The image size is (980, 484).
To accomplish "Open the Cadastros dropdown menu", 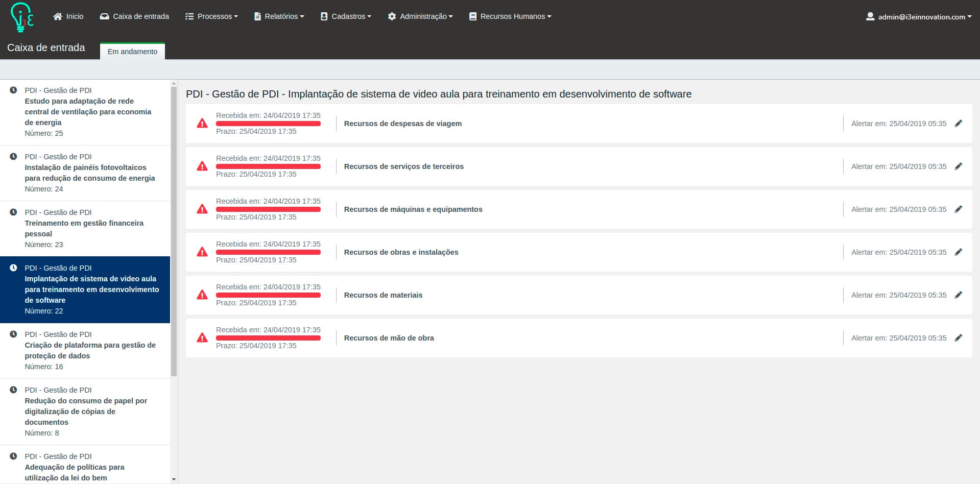I will [346, 16].
